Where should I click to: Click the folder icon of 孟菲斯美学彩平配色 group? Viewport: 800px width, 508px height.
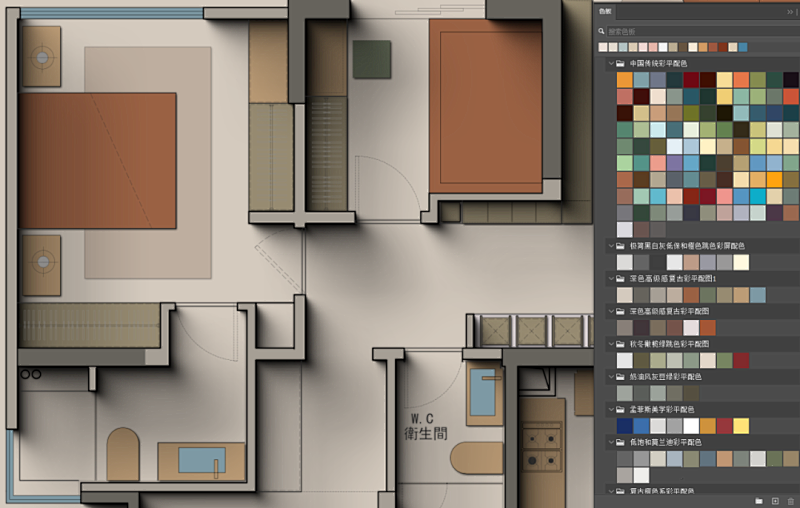click(x=621, y=409)
